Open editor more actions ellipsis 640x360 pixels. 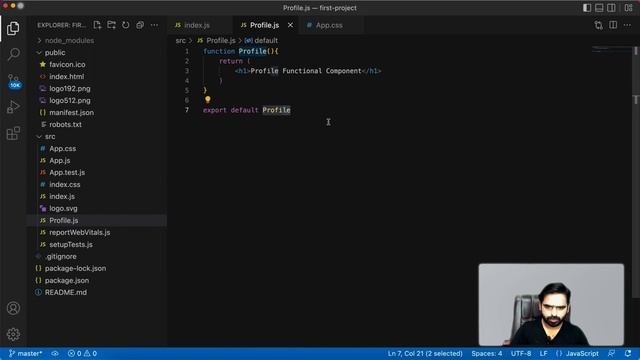[x=627, y=25]
